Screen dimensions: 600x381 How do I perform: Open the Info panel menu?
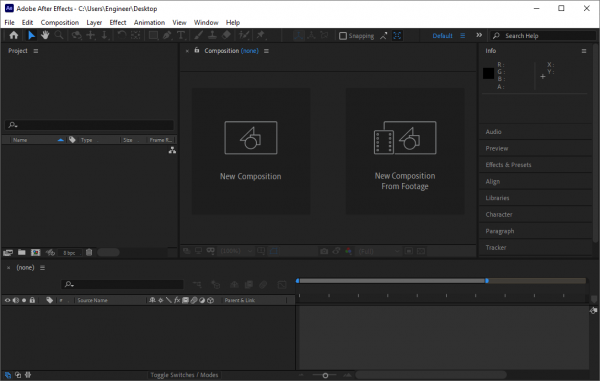pyautogui.click(x=584, y=51)
